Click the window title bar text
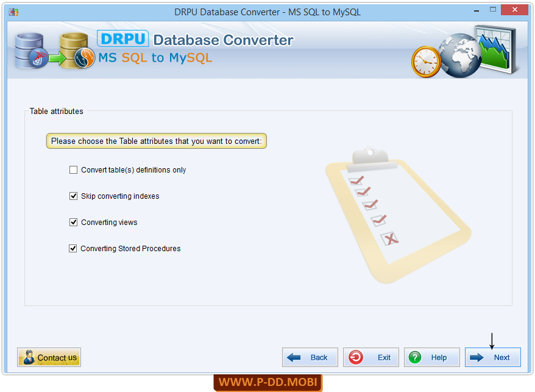 click(267, 12)
